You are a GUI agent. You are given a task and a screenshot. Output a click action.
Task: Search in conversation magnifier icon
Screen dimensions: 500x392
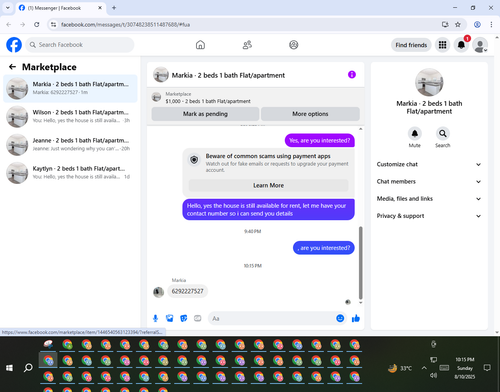coord(443,133)
